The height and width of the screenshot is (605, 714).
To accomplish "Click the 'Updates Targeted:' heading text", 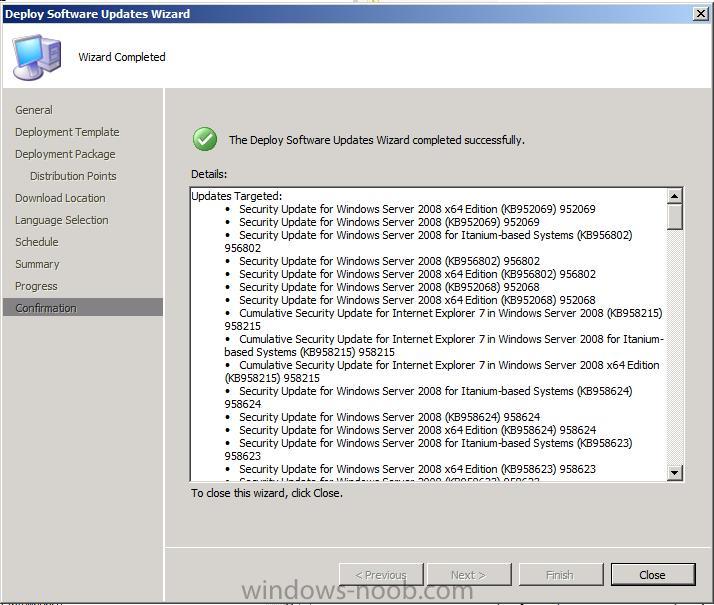I will (x=237, y=196).
